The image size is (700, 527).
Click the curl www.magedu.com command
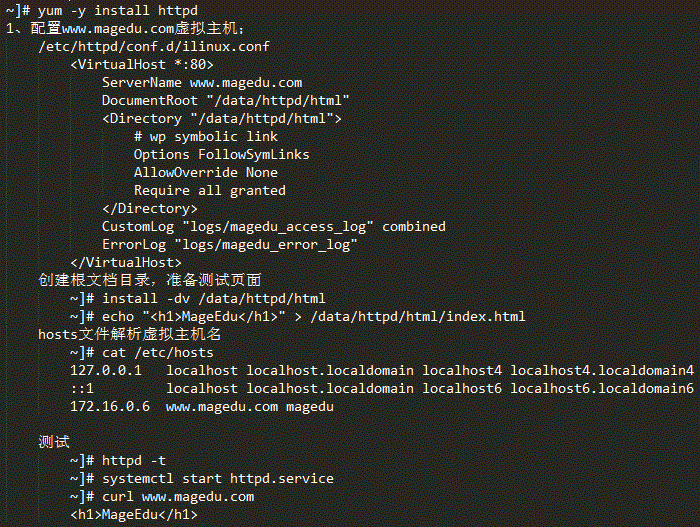tap(162, 497)
